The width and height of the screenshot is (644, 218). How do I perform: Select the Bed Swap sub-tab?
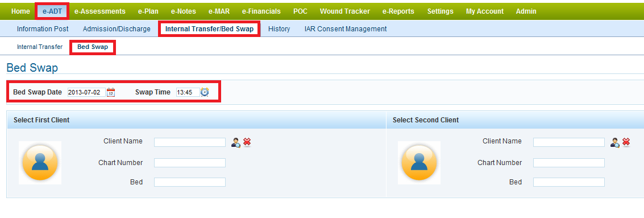(x=93, y=47)
